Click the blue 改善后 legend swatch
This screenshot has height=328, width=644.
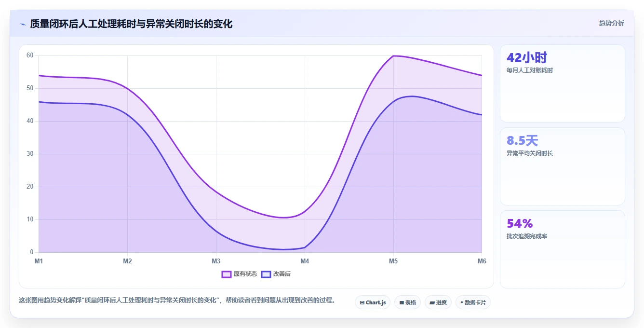coord(266,274)
